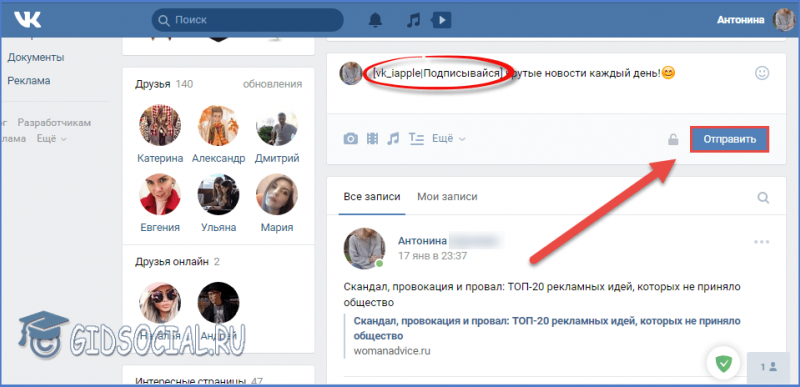Click the Отправить button
This screenshot has width=800, height=387.
coord(730,139)
